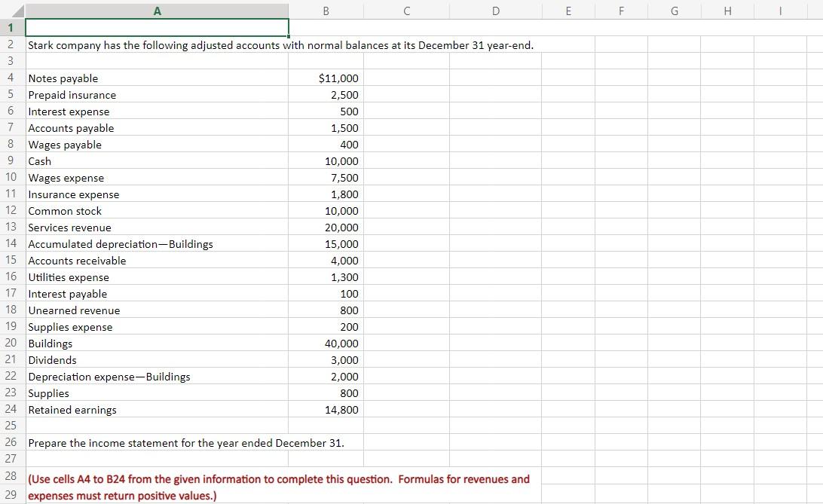Image resolution: width=823 pixels, height=504 pixels.
Task: Select column D header
Action: pyautogui.click(x=495, y=11)
